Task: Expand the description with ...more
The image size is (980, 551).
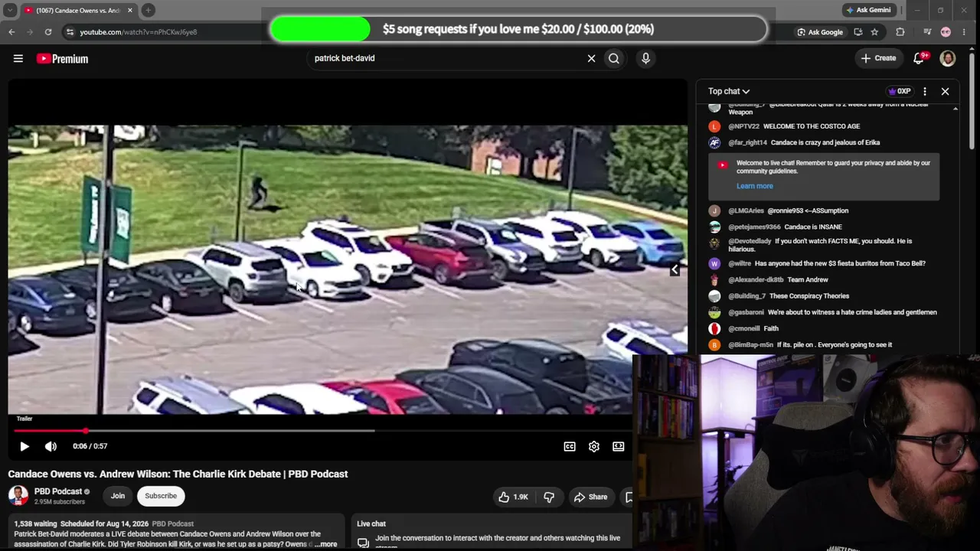Action: tap(325, 544)
